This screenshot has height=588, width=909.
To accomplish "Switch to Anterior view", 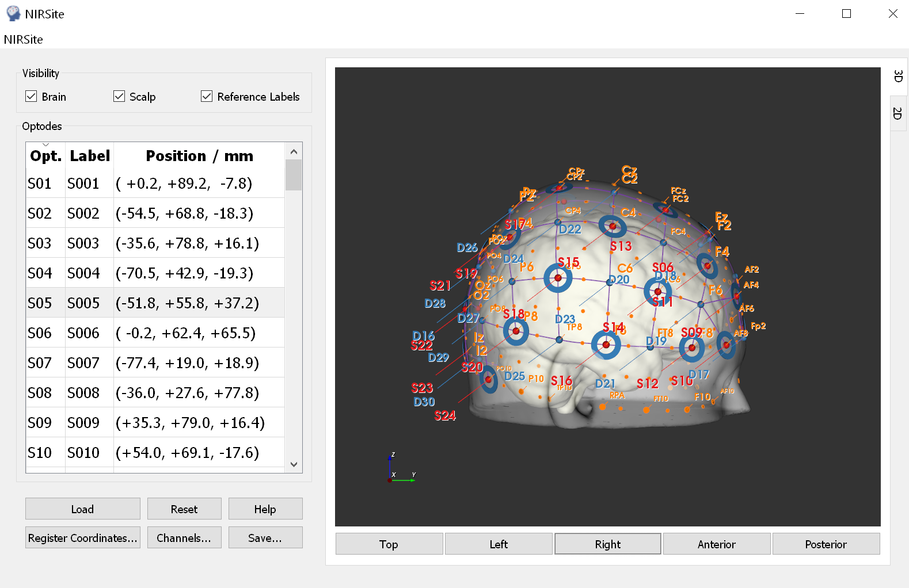I will point(716,544).
